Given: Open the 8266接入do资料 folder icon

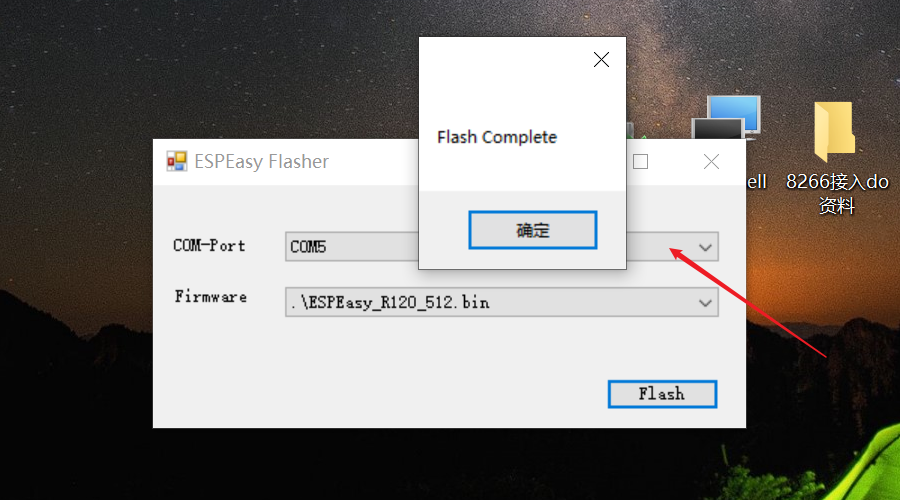Looking at the screenshot, I should 835,131.
